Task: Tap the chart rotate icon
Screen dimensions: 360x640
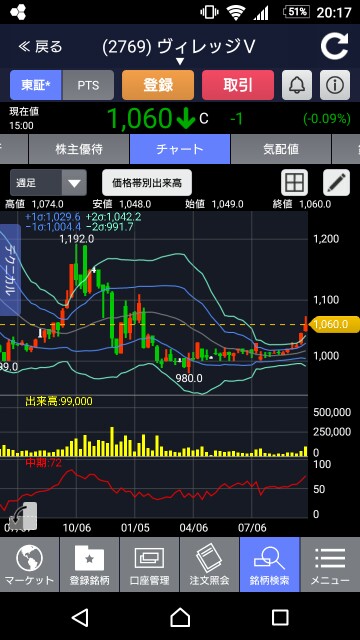Action: [x=23, y=516]
